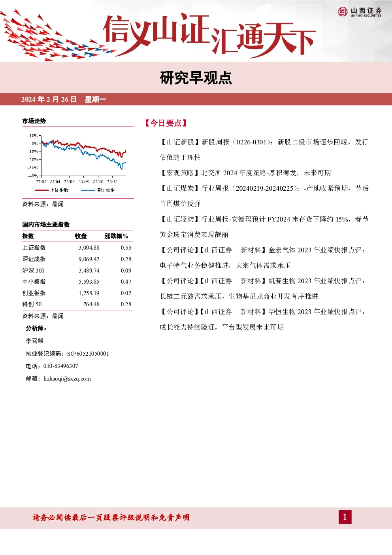The image size is (392, 555).
Task: Open 山证轻纺 安德玛 行业周报 item
Action: click(x=264, y=227)
